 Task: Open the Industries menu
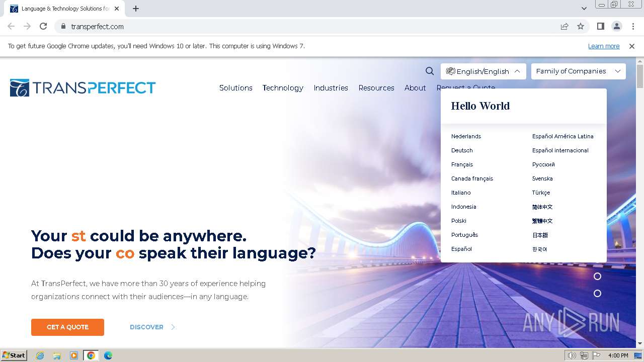click(331, 88)
